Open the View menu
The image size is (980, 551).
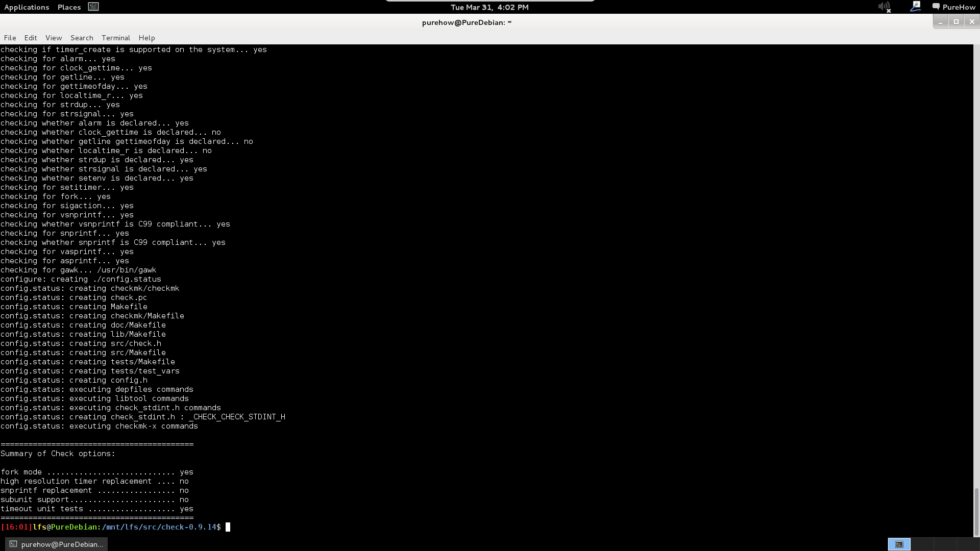54,38
